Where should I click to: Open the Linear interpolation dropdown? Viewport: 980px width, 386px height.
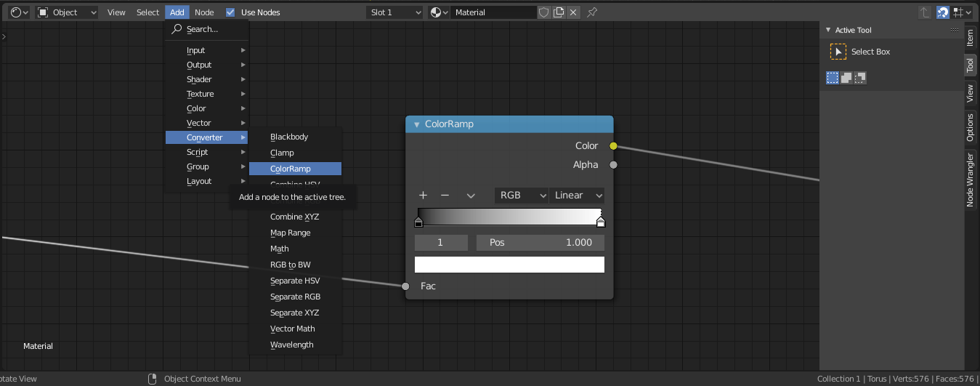point(577,196)
